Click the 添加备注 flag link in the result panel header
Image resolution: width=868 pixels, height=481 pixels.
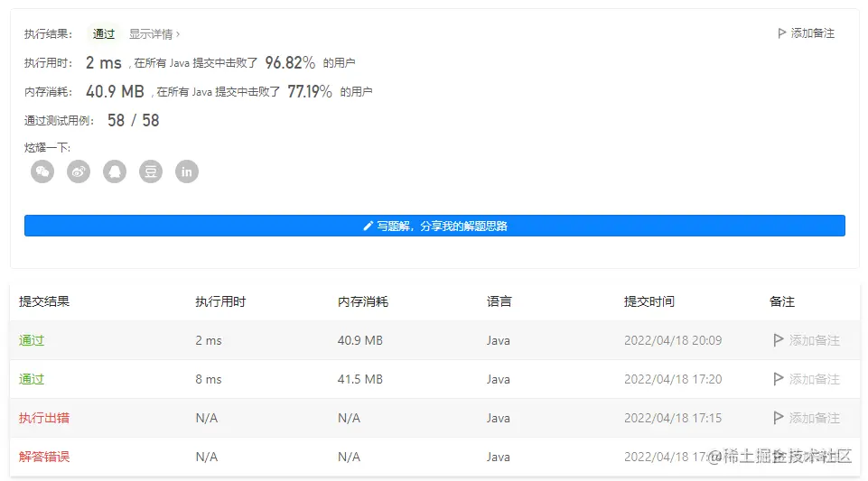(x=806, y=33)
